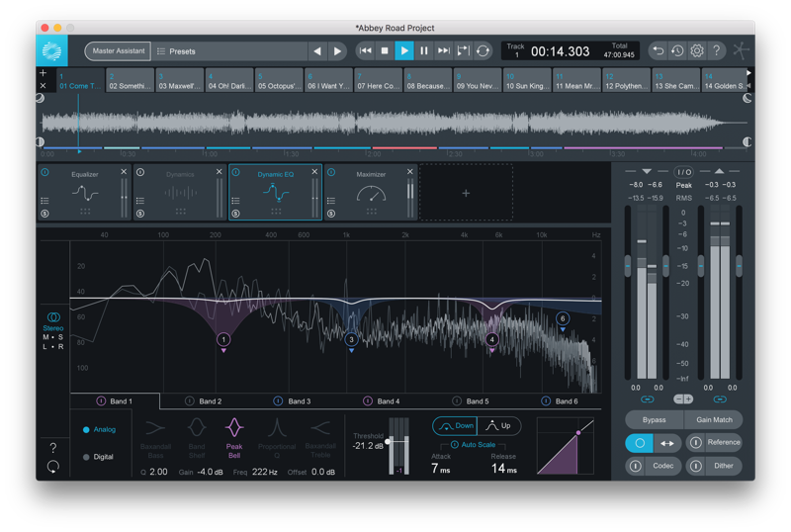Toggle Reference power button
Screen dimensions: 791x532
(696, 443)
